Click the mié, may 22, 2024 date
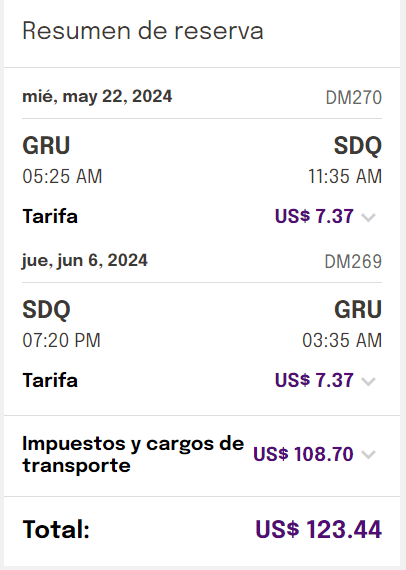 pos(97,97)
